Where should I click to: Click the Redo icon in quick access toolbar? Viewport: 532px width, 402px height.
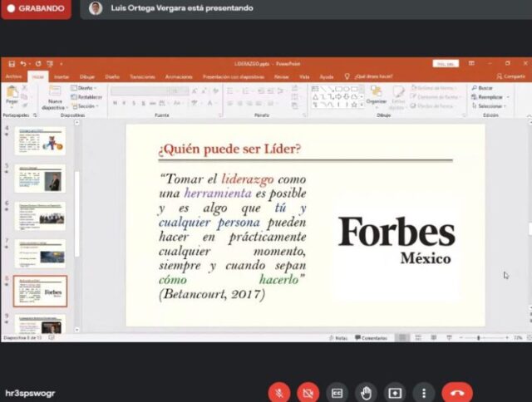click(38, 64)
